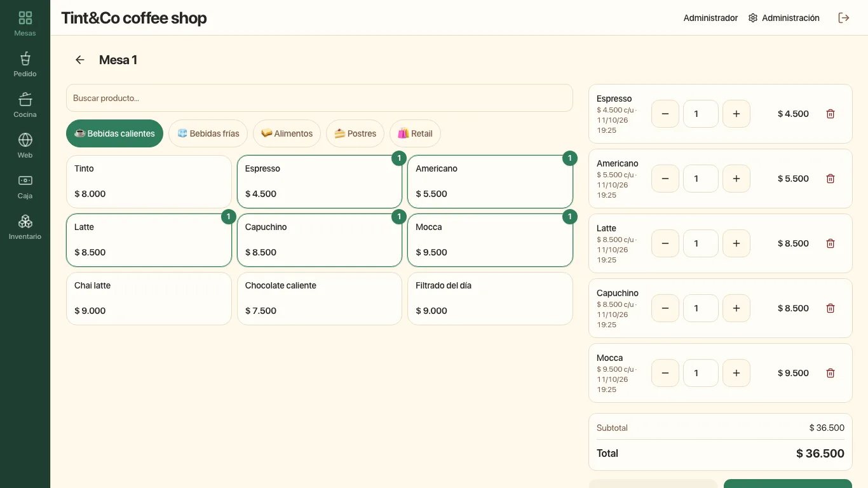
Task: Click the Buscar producto search field
Action: [320, 98]
